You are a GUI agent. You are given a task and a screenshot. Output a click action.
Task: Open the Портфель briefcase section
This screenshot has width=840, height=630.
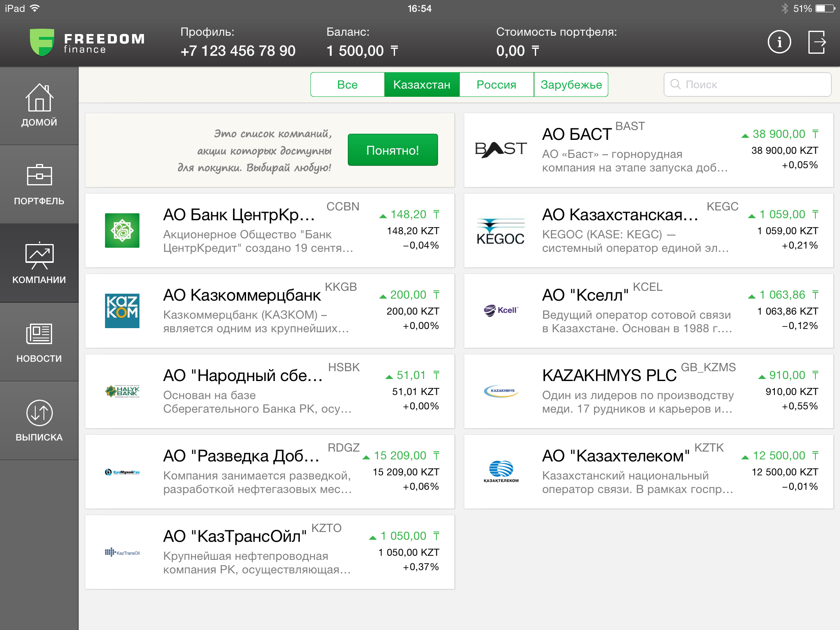pos(39,184)
